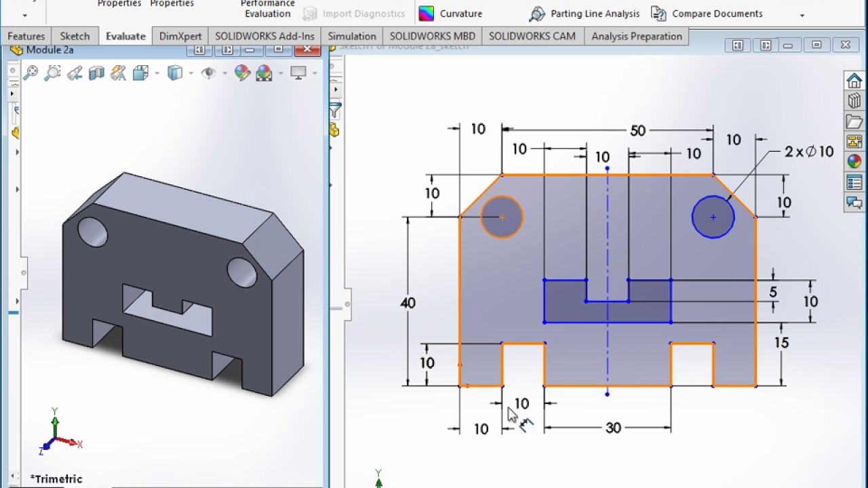Click tile-left button in sketch window
The image size is (868, 488).
pyautogui.click(x=738, y=45)
